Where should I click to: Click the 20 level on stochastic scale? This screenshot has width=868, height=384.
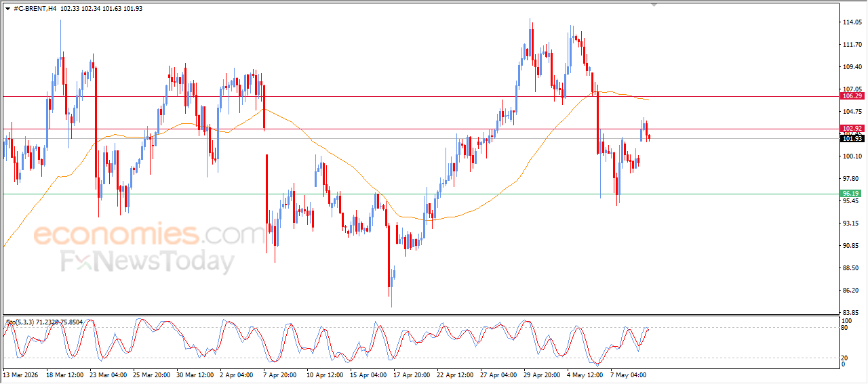pyautogui.click(x=845, y=358)
